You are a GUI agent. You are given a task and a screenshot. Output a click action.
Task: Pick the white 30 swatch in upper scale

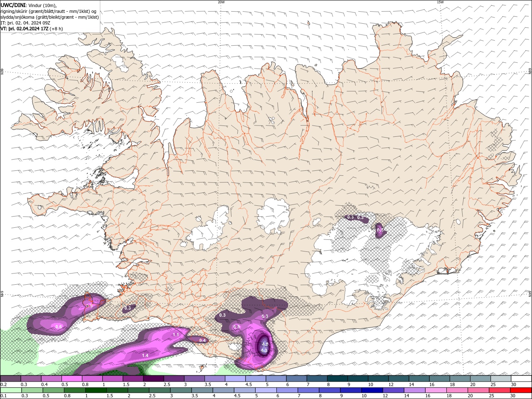point(521,379)
